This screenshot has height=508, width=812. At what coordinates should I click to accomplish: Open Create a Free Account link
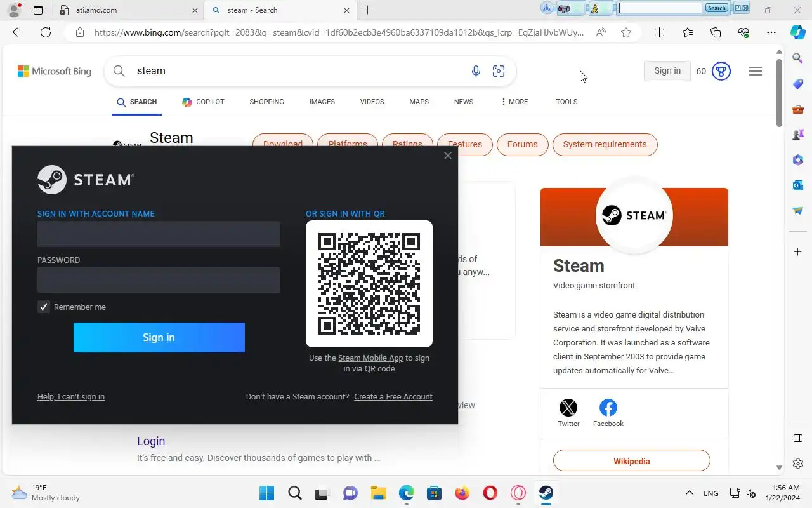(393, 396)
